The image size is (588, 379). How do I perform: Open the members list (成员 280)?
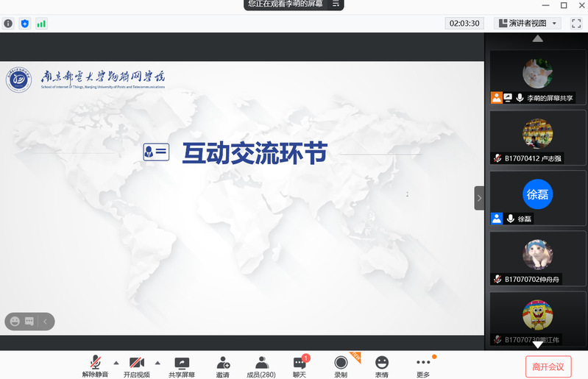[261, 366]
